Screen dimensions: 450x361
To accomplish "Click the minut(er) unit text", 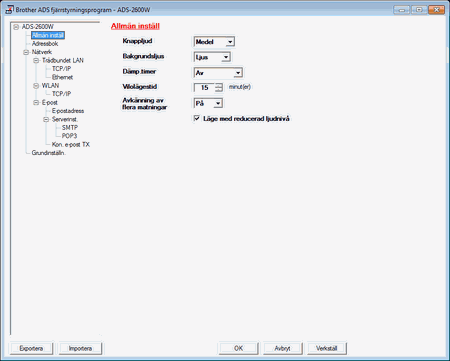I will (240, 87).
